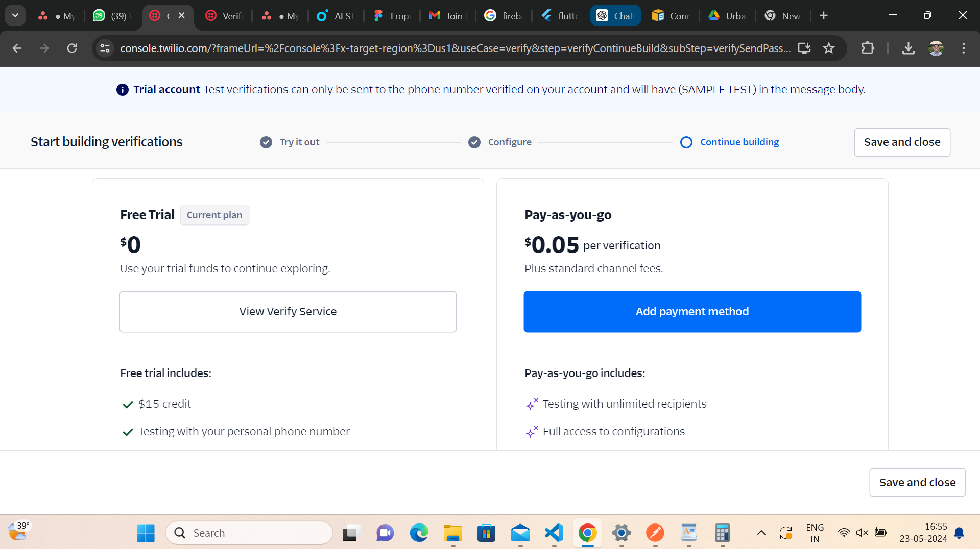980x549 pixels.
Task: Open the Chrome profile avatar
Action: click(936, 48)
